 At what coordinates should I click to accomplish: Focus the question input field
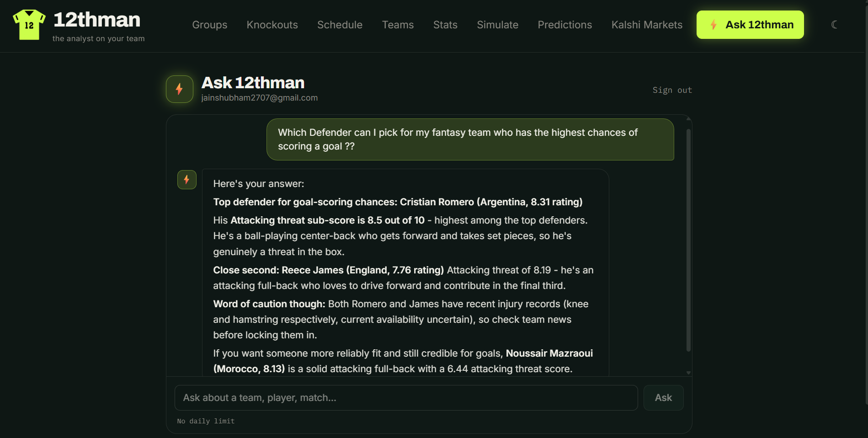coord(406,398)
